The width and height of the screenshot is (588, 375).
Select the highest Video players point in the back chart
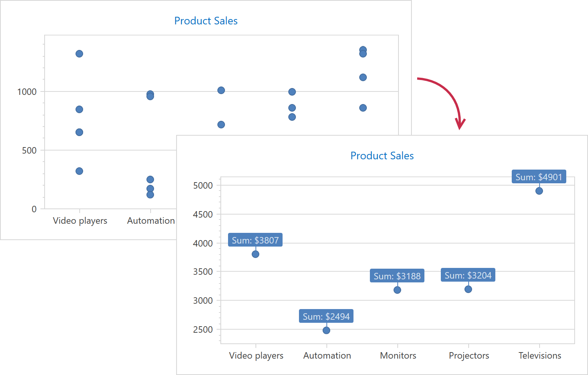coord(79,54)
